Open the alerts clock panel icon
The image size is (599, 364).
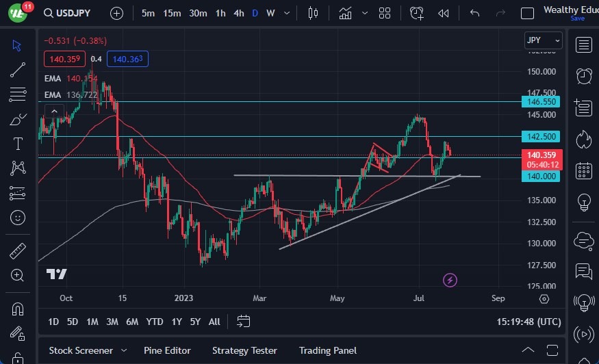584,76
